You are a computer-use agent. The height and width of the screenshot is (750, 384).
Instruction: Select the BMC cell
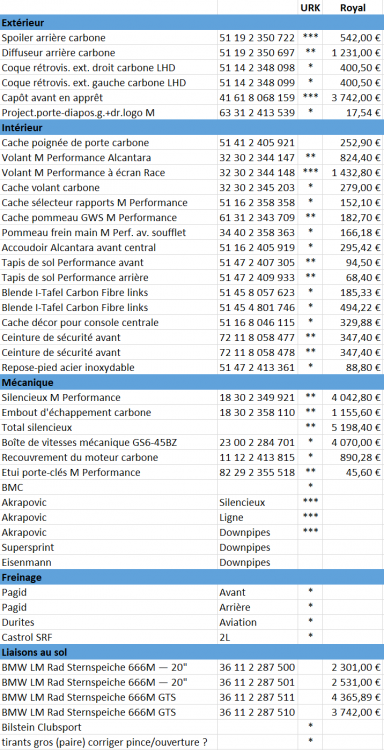[x=109, y=487]
